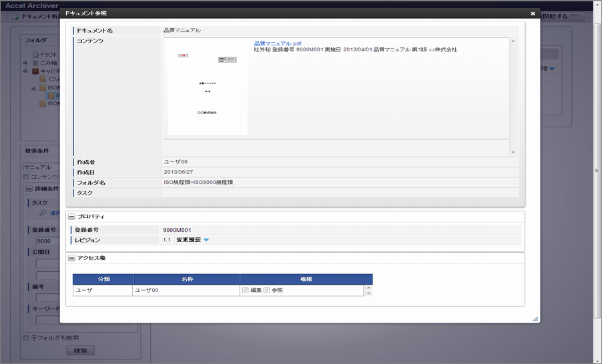
Task: Select the 権限 column header
Action: coord(306,279)
